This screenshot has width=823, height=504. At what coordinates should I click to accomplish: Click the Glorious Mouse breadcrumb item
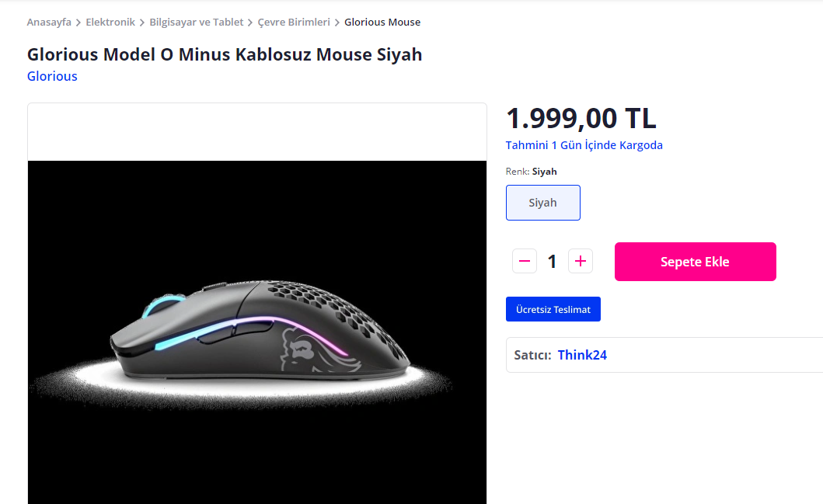[x=382, y=23]
